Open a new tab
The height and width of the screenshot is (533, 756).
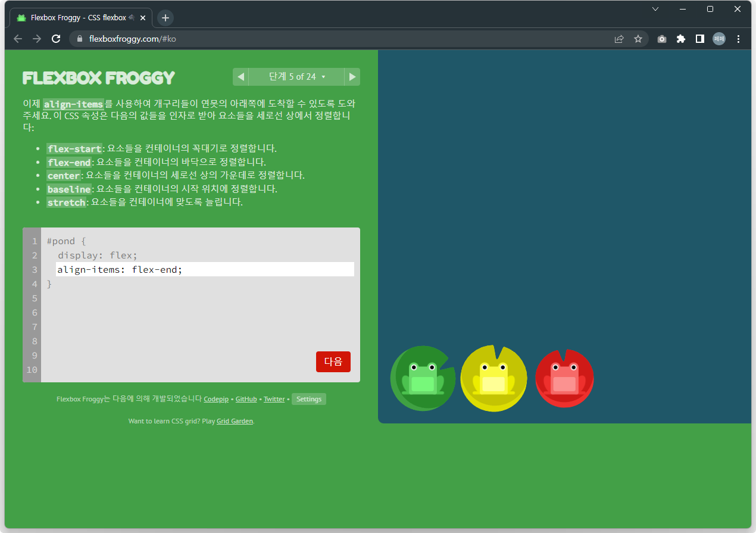tap(165, 18)
